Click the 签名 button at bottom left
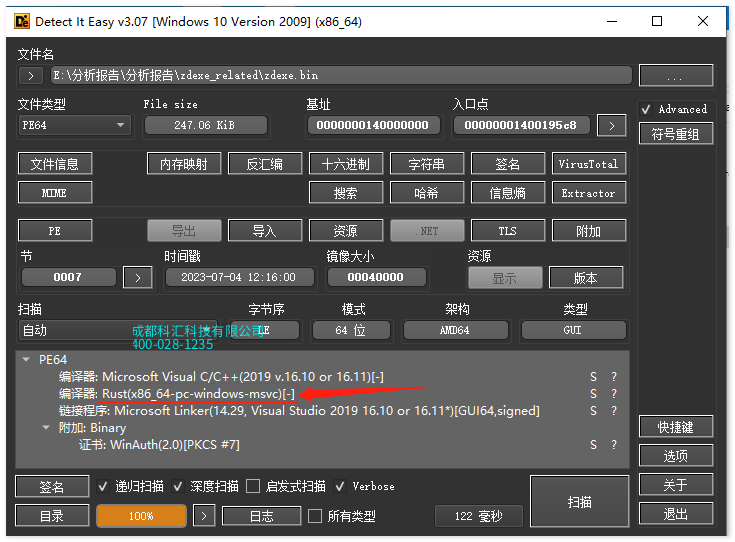Screen dimensions: 735x542 coord(52,487)
